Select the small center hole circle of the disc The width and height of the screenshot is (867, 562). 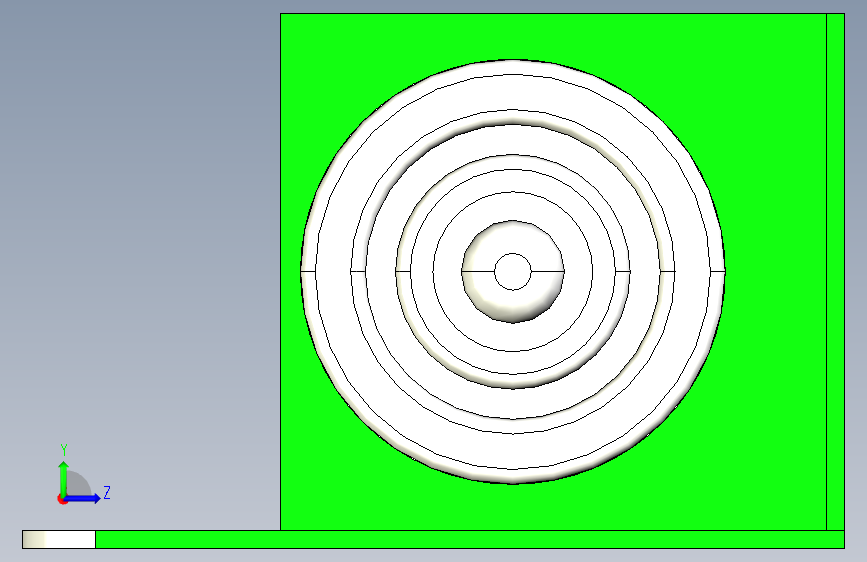coord(513,272)
